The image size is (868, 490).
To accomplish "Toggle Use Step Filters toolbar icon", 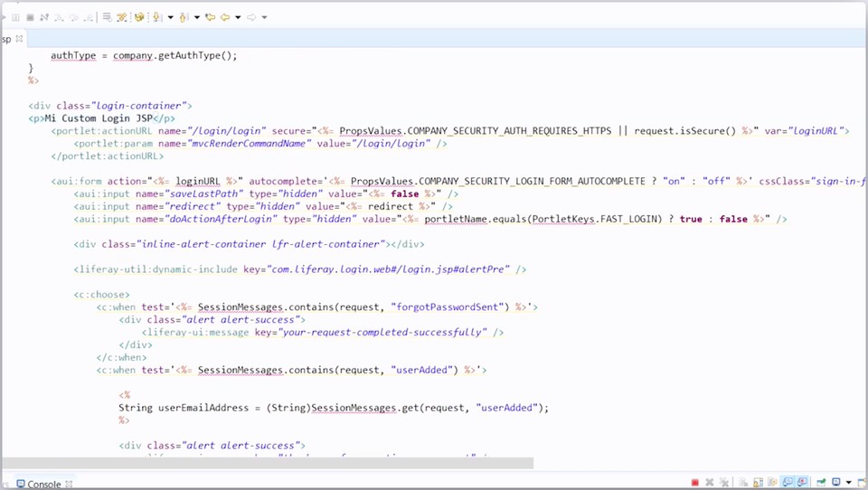I will click(122, 18).
